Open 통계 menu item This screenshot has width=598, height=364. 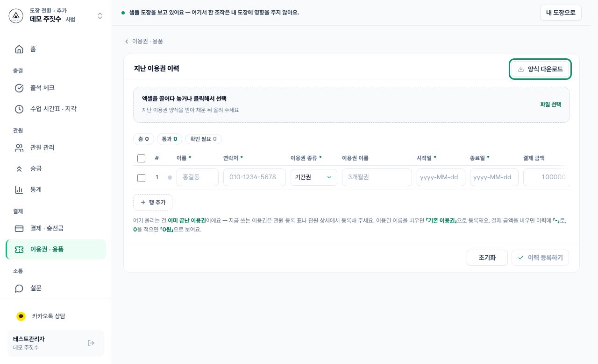point(56,189)
